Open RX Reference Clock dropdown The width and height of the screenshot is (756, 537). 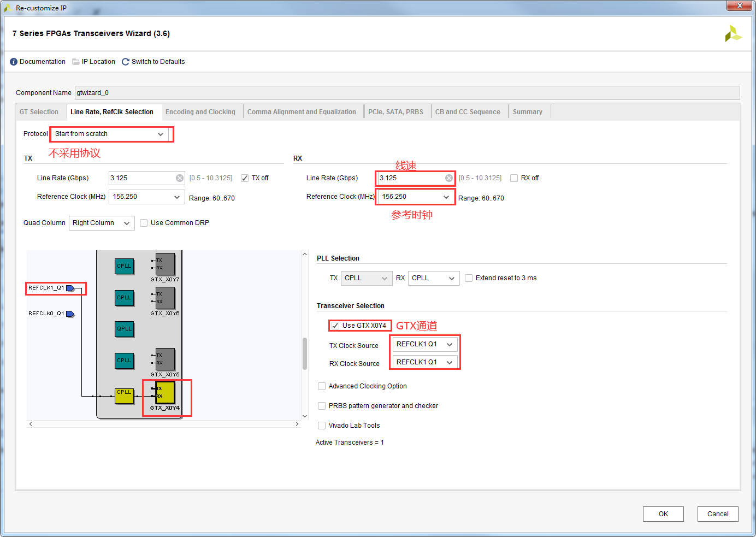[x=416, y=197]
